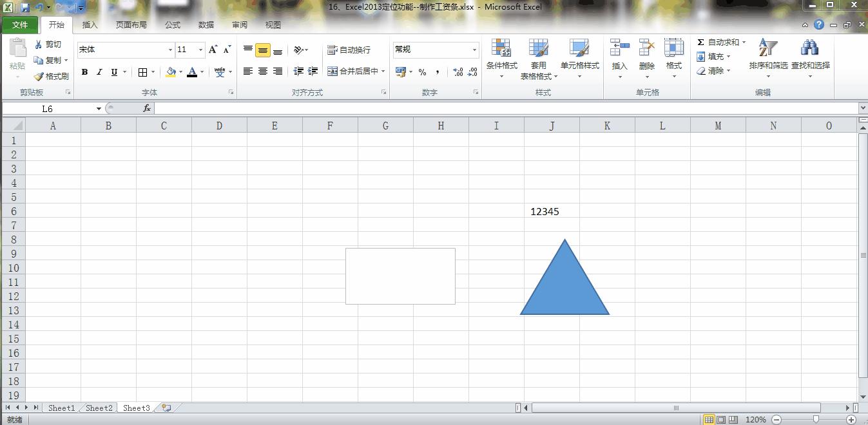
Task: Open the font size dropdown (11)
Action: 200,50
